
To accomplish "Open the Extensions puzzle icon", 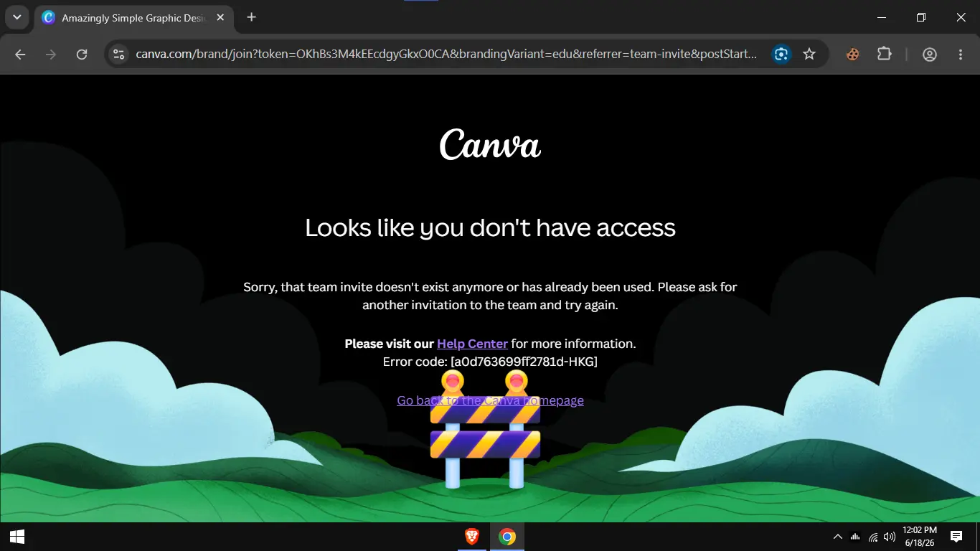I will pos(885,54).
